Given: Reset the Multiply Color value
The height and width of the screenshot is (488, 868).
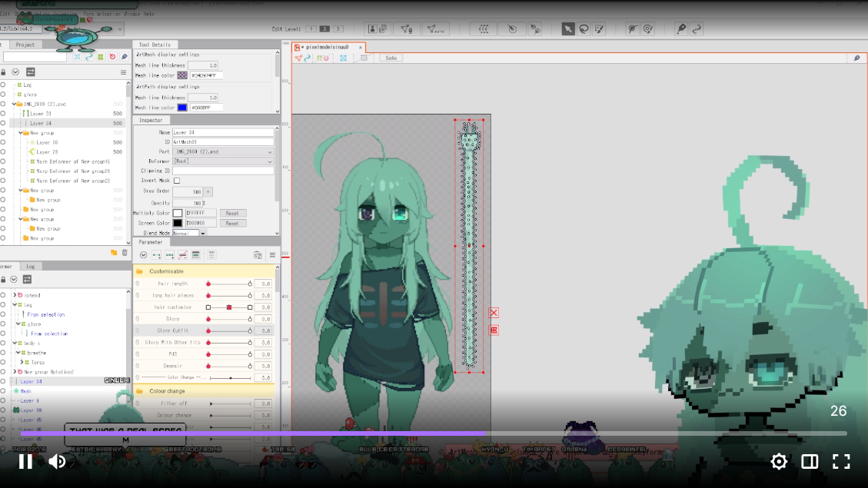Looking at the screenshot, I should coord(233,213).
